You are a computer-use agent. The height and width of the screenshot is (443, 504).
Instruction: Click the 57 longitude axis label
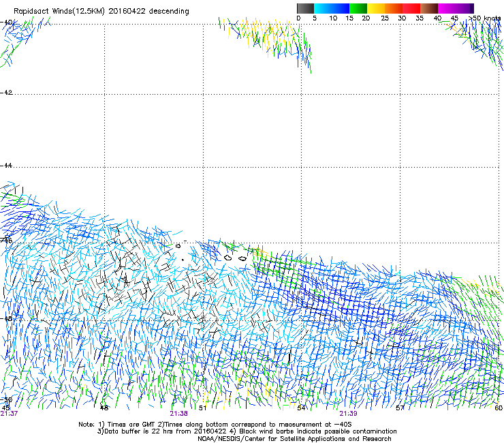pyautogui.click(x=400, y=408)
